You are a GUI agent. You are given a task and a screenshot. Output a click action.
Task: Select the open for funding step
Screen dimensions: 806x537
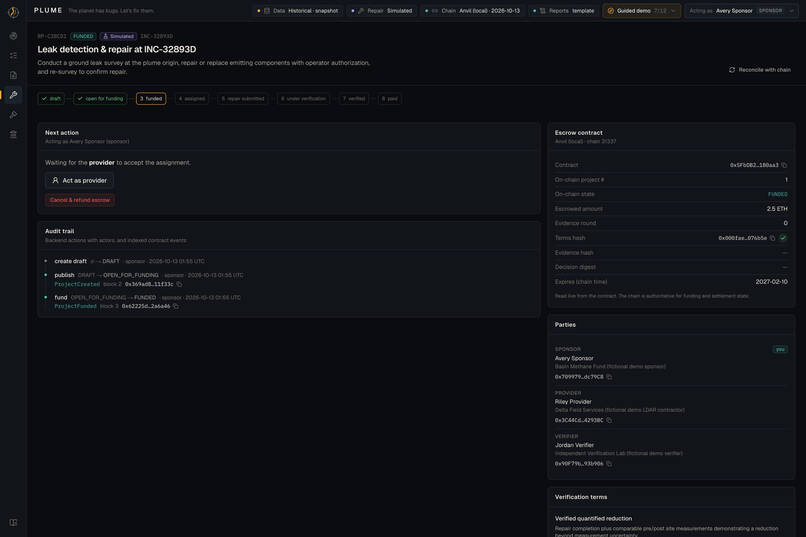click(x=100, y=99)
